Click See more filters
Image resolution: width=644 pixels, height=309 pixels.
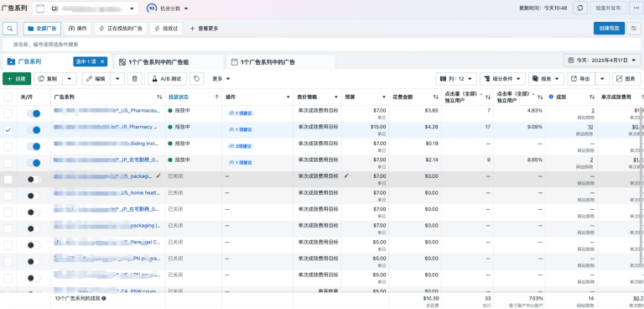204,29
